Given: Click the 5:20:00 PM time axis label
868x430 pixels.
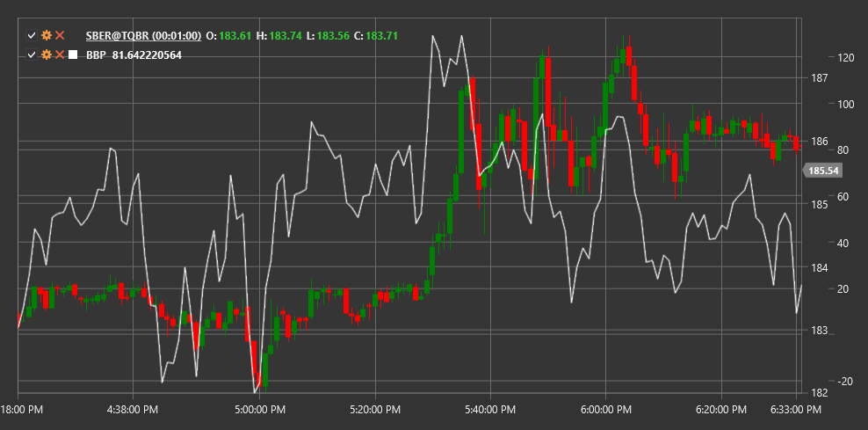Looking at the screenshot, I should (x=375, y=410).
